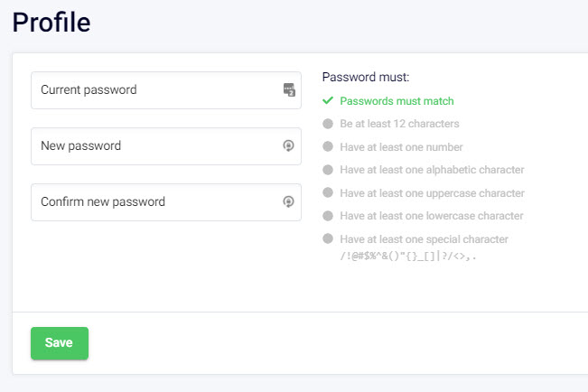Click the gray dot beside alphabetic character rule
Image resolution: width=588 pixels, height=392 pixels.
(x=328, y=170)
